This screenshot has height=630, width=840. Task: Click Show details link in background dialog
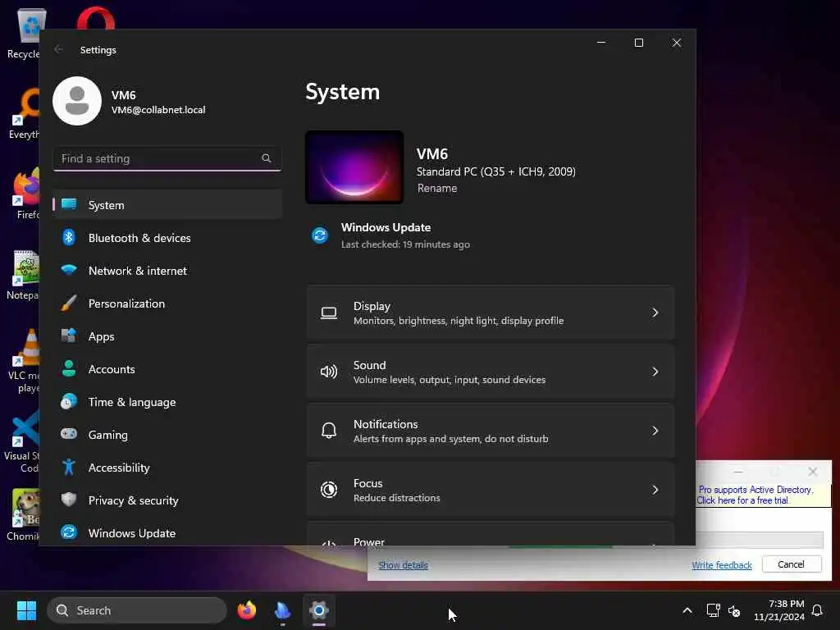pyautogui.click(x=403, y=564)
